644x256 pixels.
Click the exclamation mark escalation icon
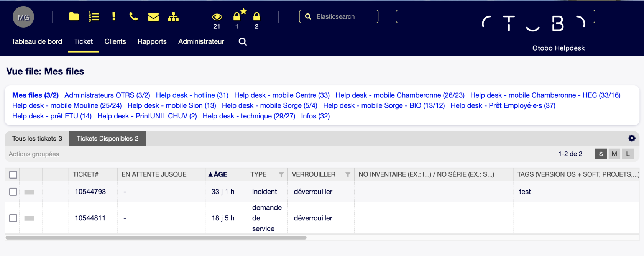click(x=113, y=16)
